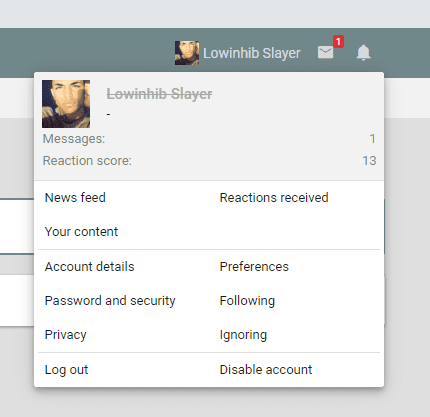Select Disable account

pyautogui.click(x=266, y=369)
